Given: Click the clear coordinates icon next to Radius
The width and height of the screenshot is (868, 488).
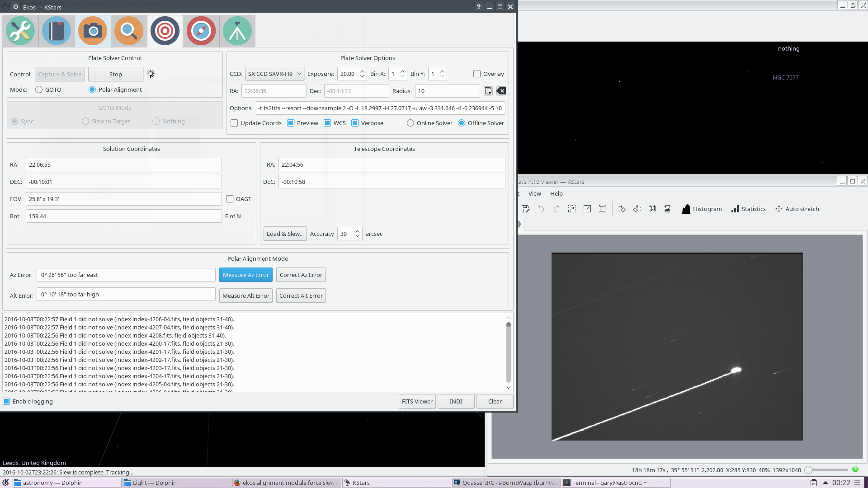Looking at the screenshot, I should pos(501,91).
